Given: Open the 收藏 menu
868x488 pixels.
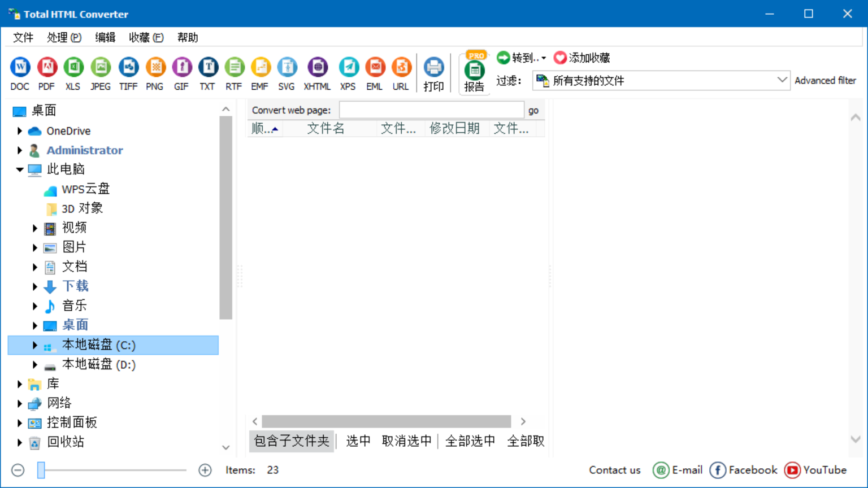Looking at the screenshot, I should pos(146,37).
